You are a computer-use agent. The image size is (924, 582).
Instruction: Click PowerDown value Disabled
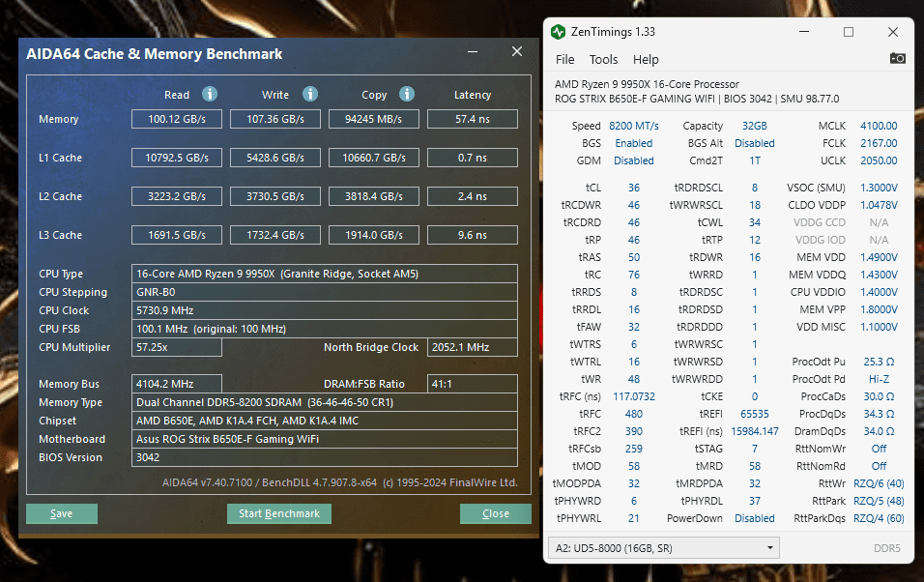(755, 518)
